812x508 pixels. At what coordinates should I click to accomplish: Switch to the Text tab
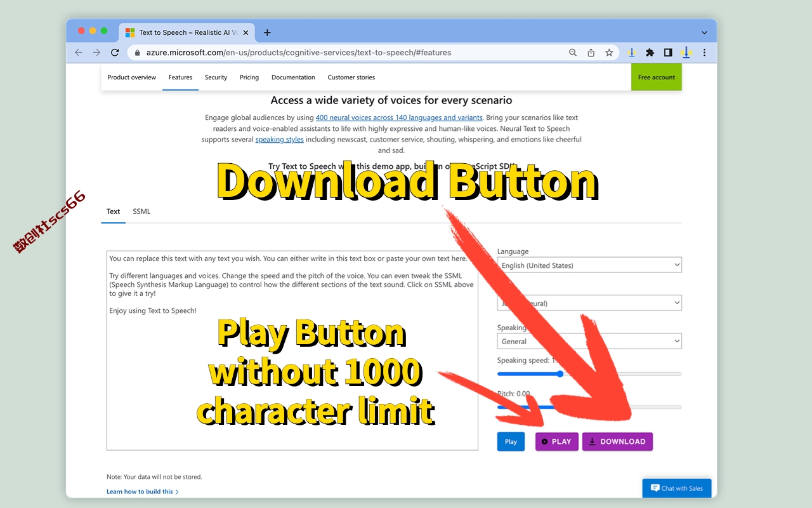[x=114, y=211]
